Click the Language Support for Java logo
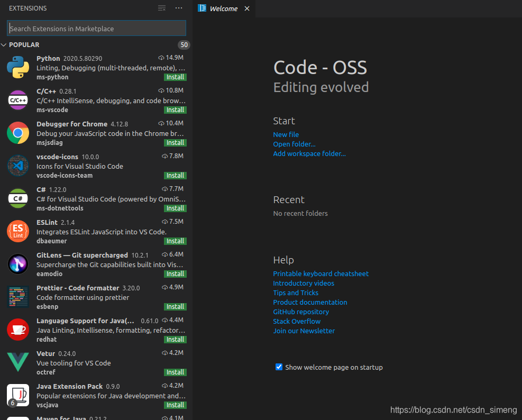 [x=18, y=330]
